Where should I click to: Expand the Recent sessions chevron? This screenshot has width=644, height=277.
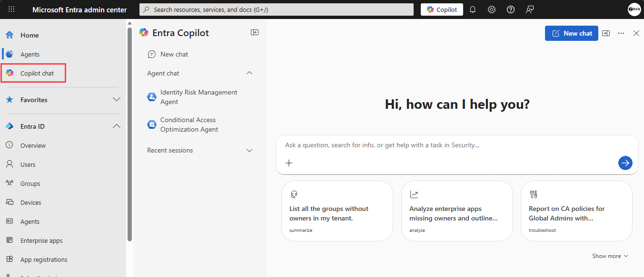click(249, 150)
